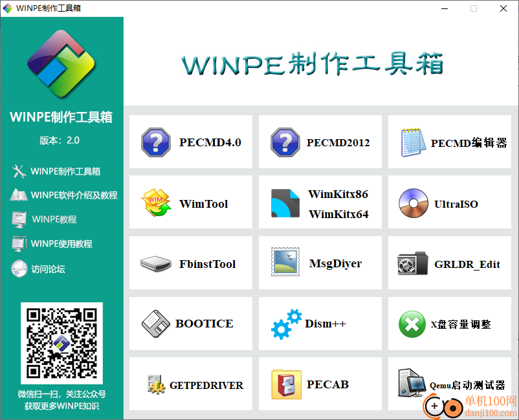Click the wrench tools icon in sidebar
Viewport: 519px width, 420px height.
pyautogui.click(x=19, y=171)
